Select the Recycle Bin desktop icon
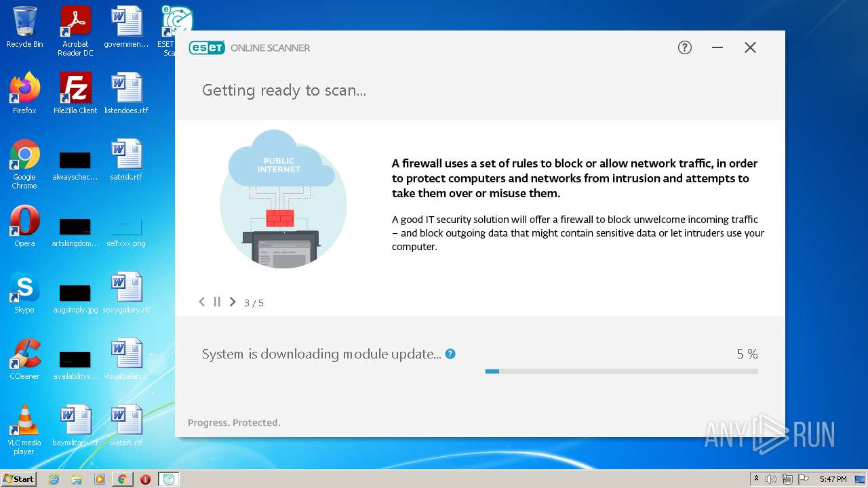868x488 pixels. click(x=24, y=28)
